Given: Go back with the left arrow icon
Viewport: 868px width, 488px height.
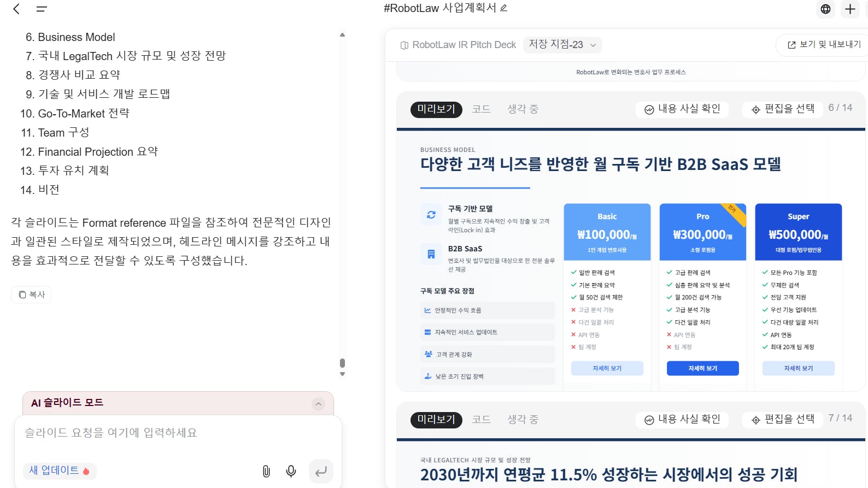Looking at the screenshot, I should click(x=16, y=9).
